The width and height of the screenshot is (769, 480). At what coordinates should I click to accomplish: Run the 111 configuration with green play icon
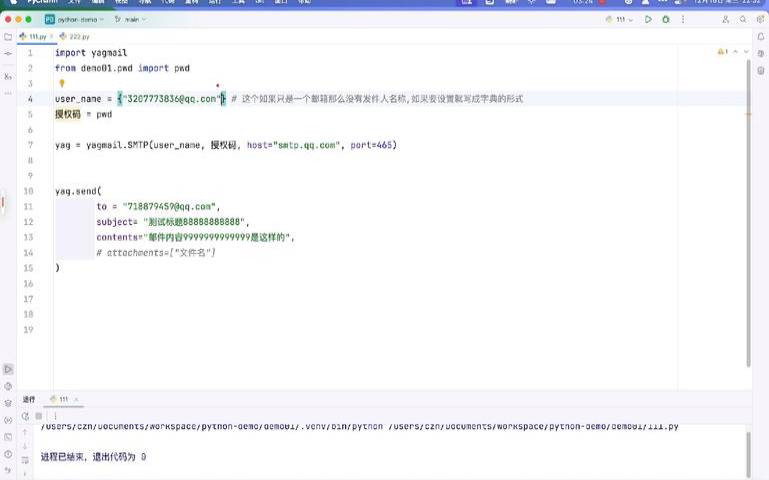click(648, 20)
